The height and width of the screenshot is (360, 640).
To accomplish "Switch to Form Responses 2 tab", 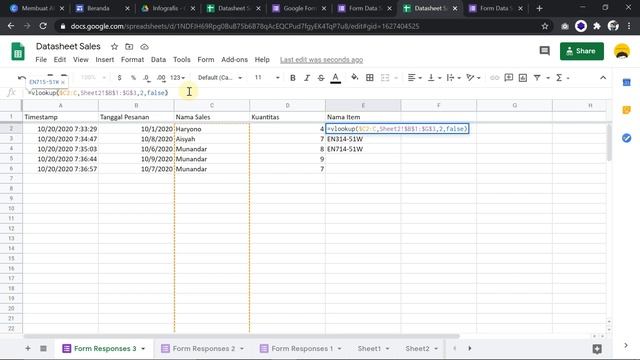I will click(204, 349).
